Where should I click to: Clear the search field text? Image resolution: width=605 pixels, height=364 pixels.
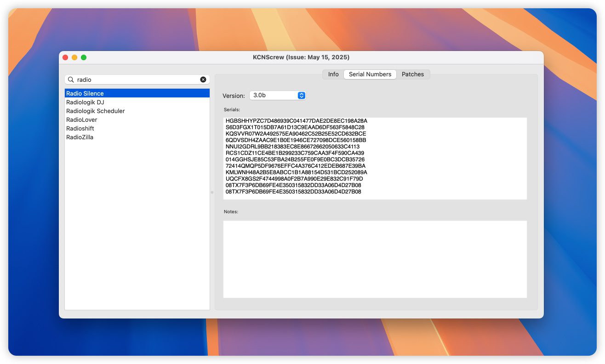click(203, 80)
